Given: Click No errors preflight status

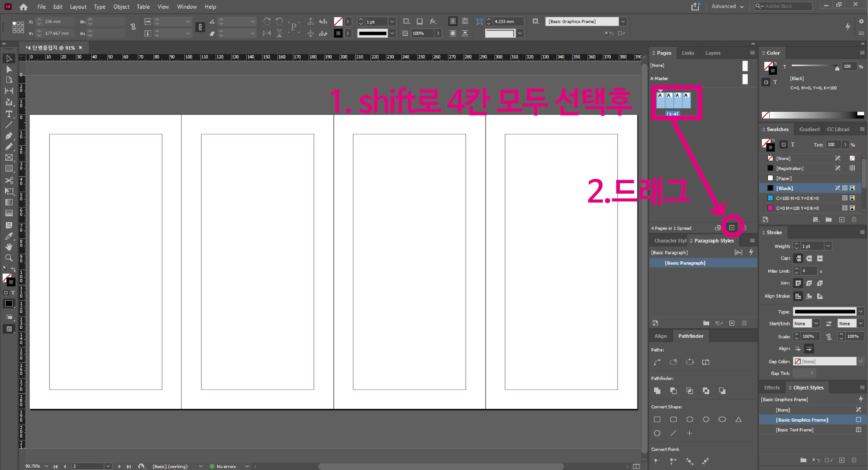Looking at the screenshot, I should coord(226,466).
